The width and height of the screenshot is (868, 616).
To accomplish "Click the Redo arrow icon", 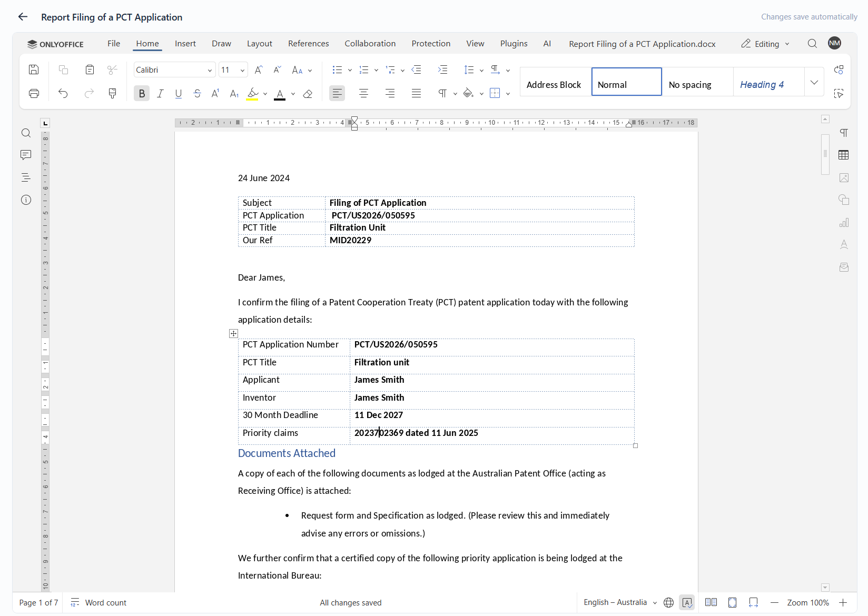I will 90,93.
